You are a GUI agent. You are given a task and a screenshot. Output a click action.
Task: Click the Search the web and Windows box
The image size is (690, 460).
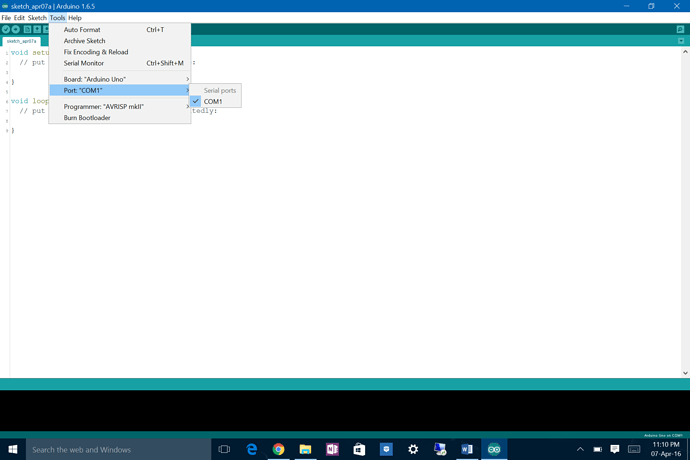118,449
